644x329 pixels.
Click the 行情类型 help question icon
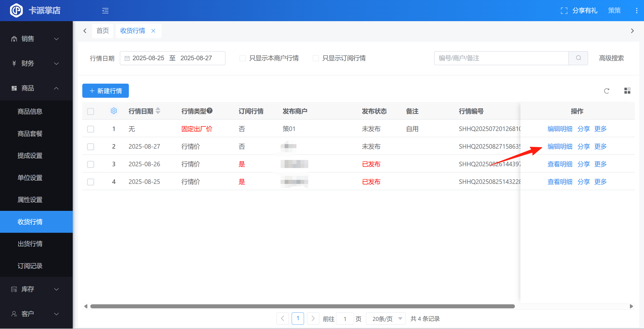[210, 110]
